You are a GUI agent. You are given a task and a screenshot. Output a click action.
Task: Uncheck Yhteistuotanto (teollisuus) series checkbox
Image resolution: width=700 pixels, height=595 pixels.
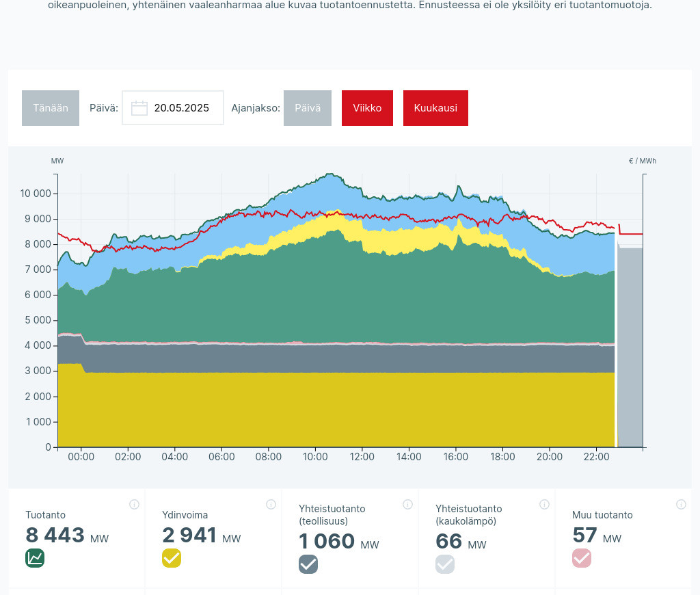(308, 564)
